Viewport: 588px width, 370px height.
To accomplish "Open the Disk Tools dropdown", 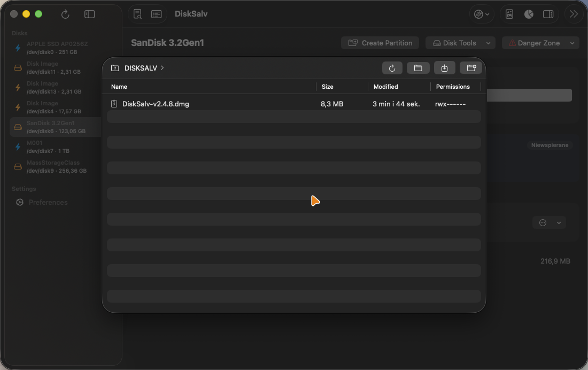I will coord(460,43).
